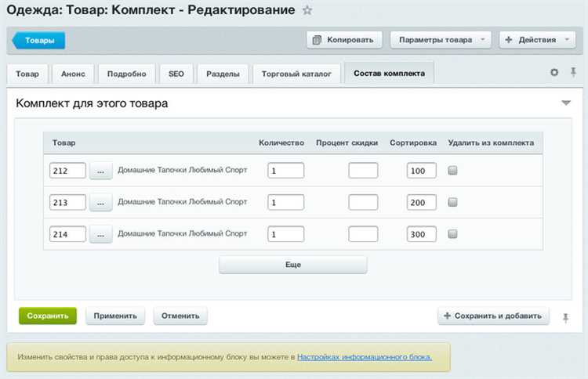Open product picker for item 213
The width and height of the screenshot is (588, 379).
(x=100, y=203)
